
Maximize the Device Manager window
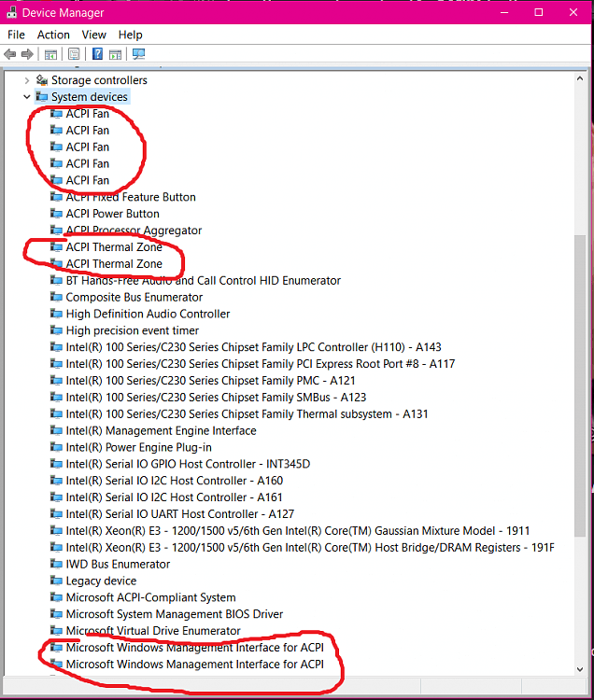point(539,12)
